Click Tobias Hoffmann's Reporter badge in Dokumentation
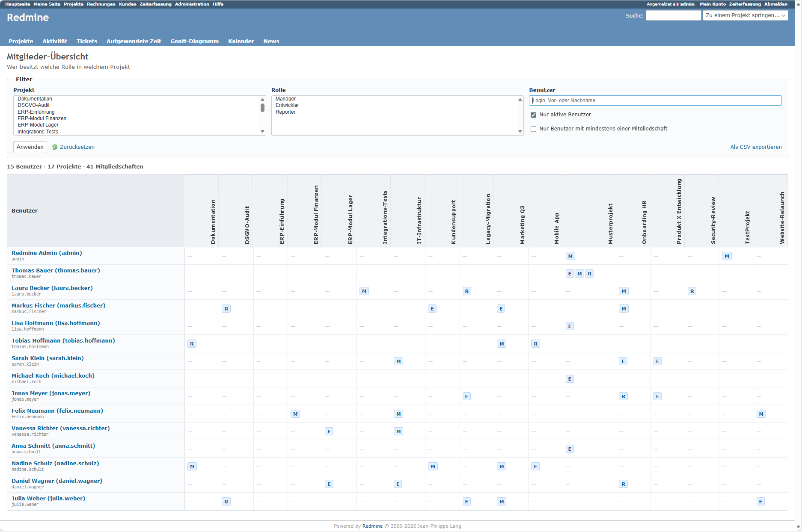The height and width of the screenshot is (532, 802). (x=192, y=344)
